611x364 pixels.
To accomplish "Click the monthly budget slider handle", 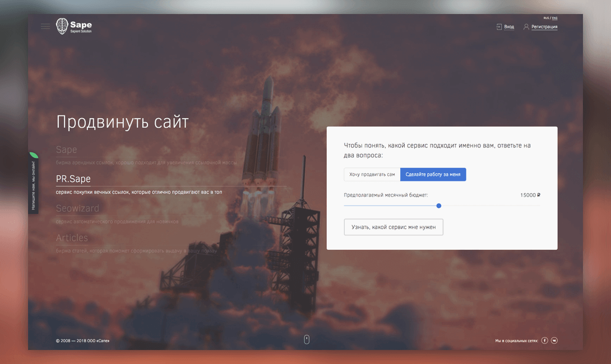I will 439,206.
